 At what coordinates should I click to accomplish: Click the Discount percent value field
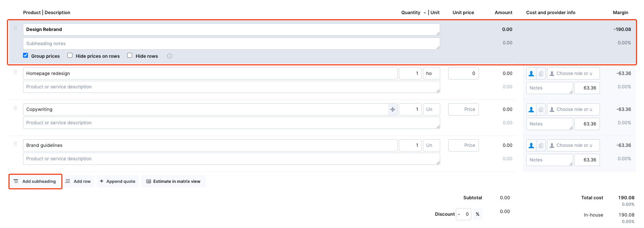[466, 214]
